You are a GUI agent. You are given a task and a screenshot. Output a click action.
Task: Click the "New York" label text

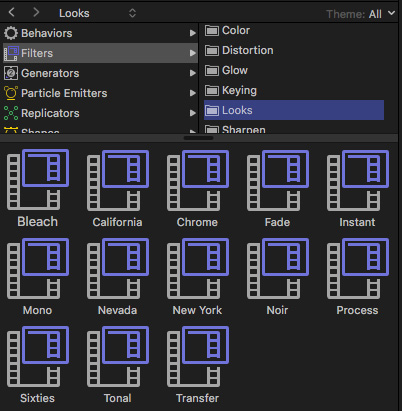[x=197, y=310]
